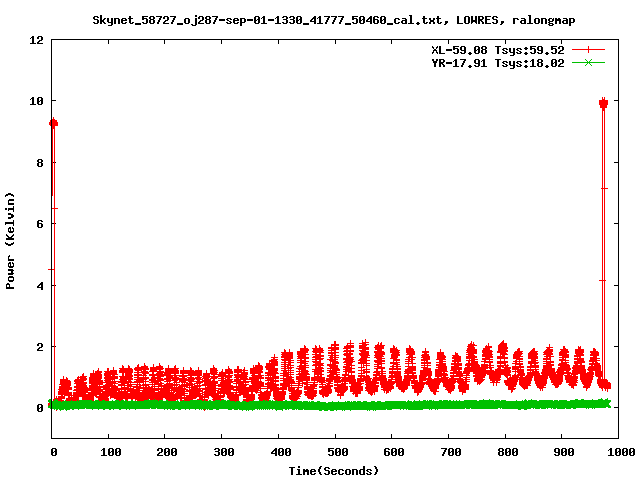Click x-axis tick label '100'
The width and height of the screenshot is (640, 480).
pos(111,452)
